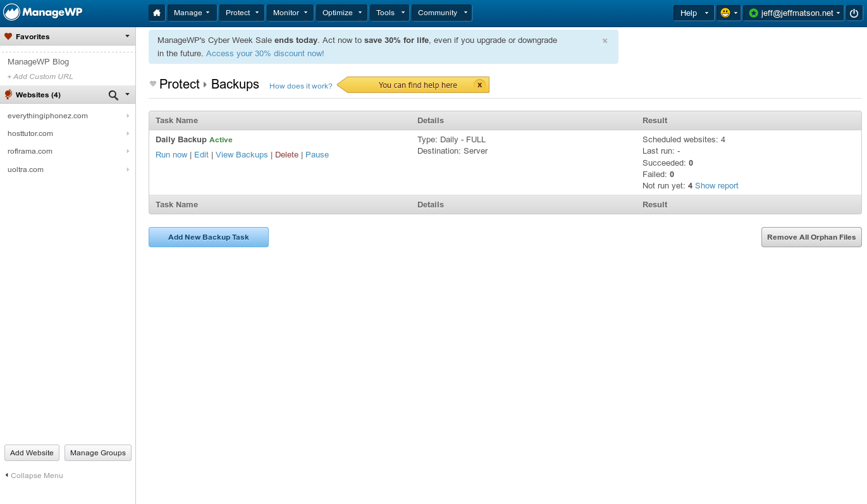Expand options for roflrama.com

(128, 151)
